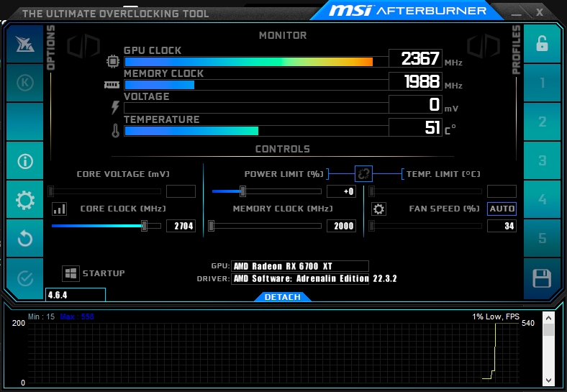Click the Fan Speed slider track

click(425, 226)
